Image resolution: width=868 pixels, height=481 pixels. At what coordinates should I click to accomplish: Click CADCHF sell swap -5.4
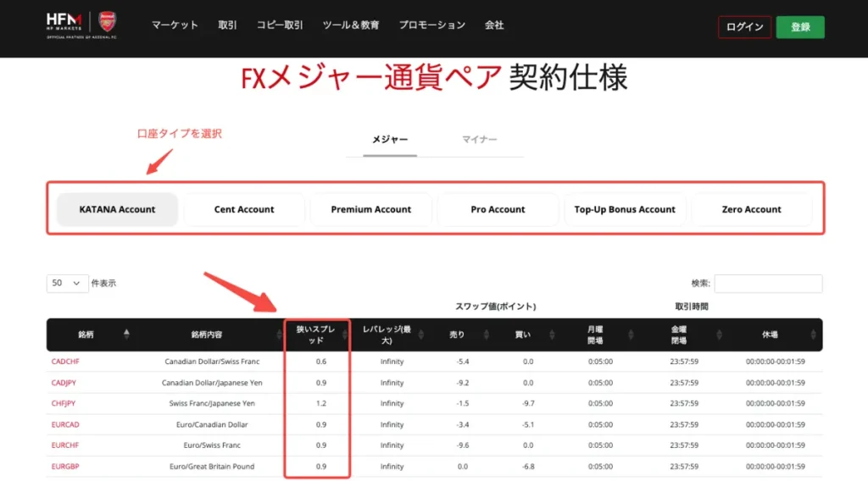click(463, 362)
